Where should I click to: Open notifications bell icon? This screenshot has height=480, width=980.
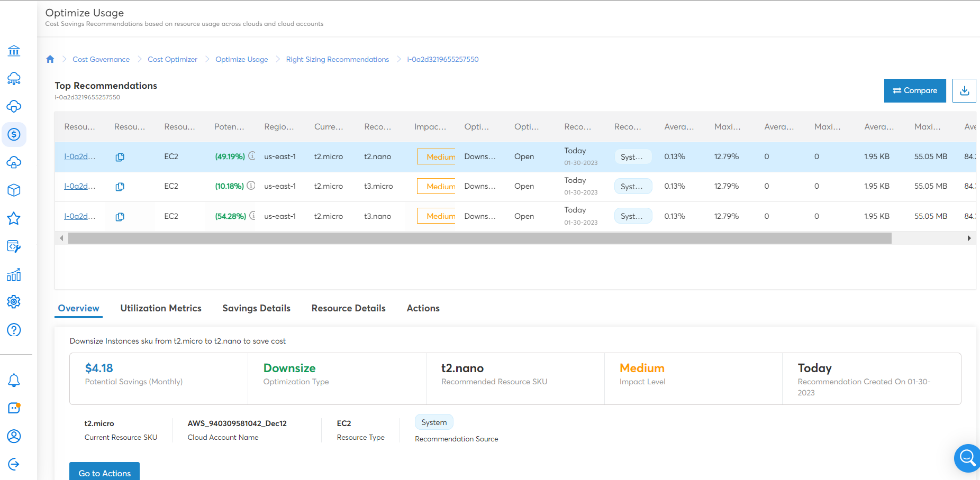point(14,380)
